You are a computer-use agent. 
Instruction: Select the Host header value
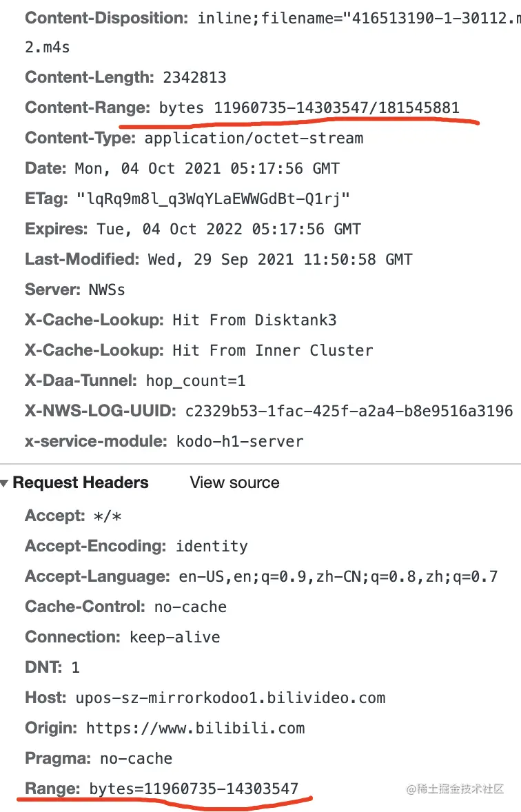230,698
